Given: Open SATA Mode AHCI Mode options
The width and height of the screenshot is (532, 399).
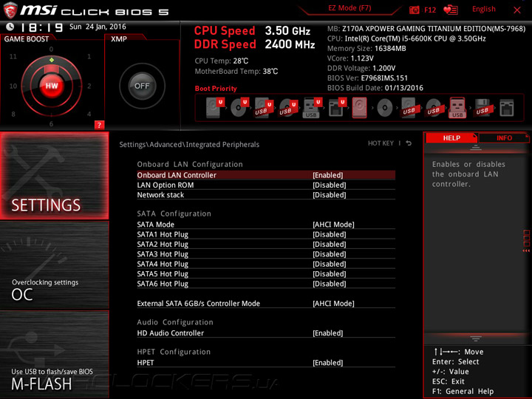Looking at the screenshot, I should [333, 225].
